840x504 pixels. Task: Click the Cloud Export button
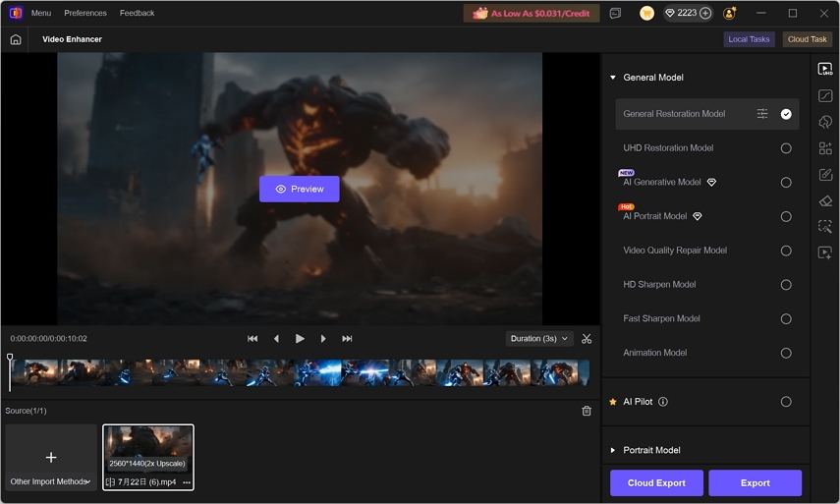click(656, 483)
